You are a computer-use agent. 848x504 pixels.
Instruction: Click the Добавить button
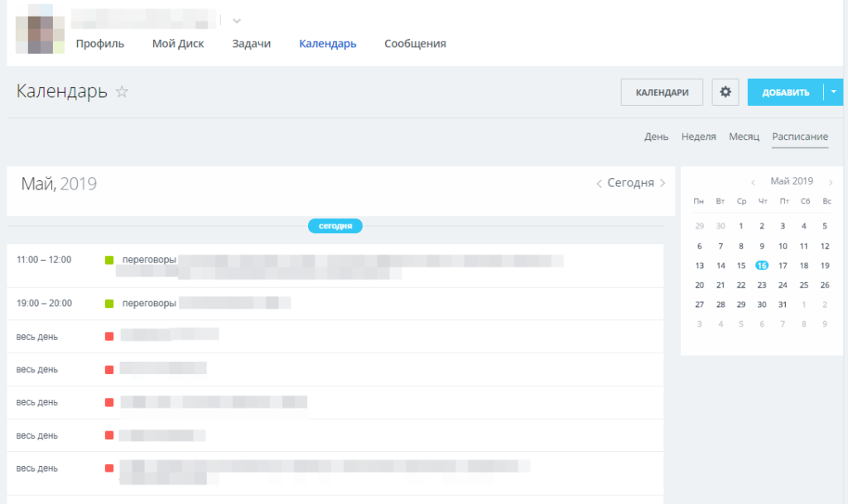coord(785,92)
